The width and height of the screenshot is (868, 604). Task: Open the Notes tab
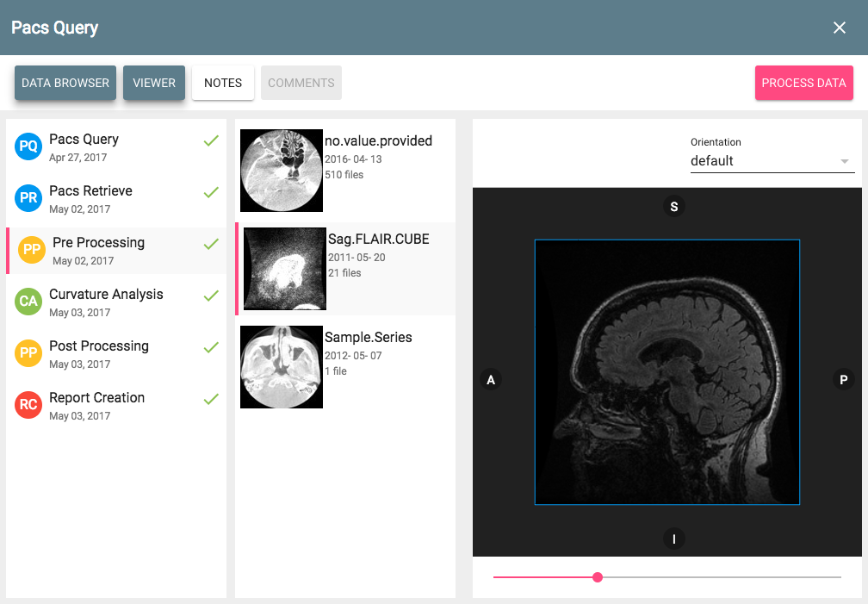click(223, 83)
